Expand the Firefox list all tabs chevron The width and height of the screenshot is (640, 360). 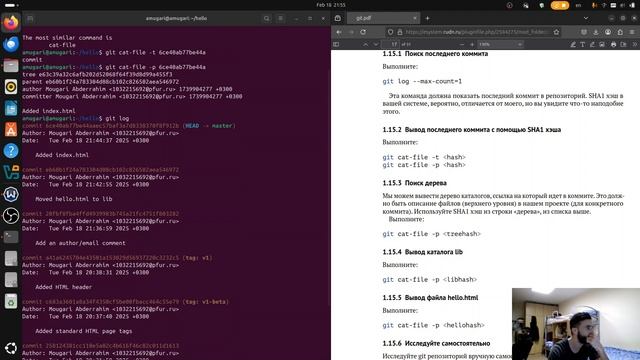tap(586, 18)
